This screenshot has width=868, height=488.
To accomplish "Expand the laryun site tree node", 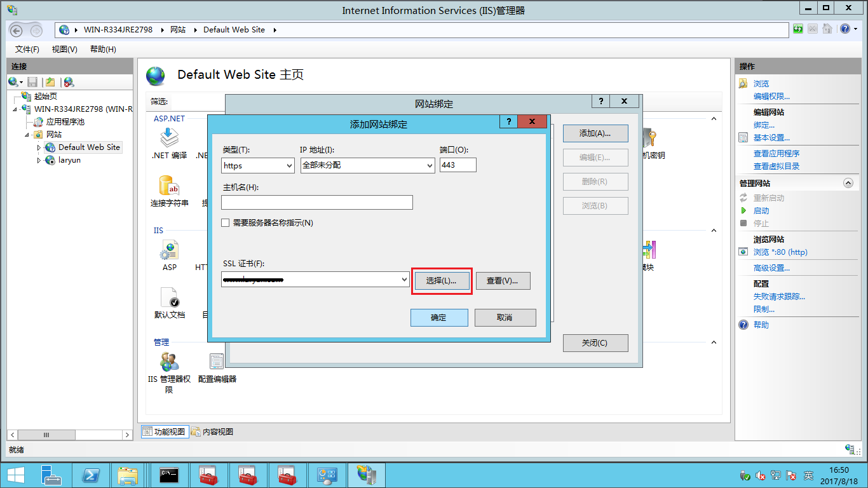I will tap(39, 160).
